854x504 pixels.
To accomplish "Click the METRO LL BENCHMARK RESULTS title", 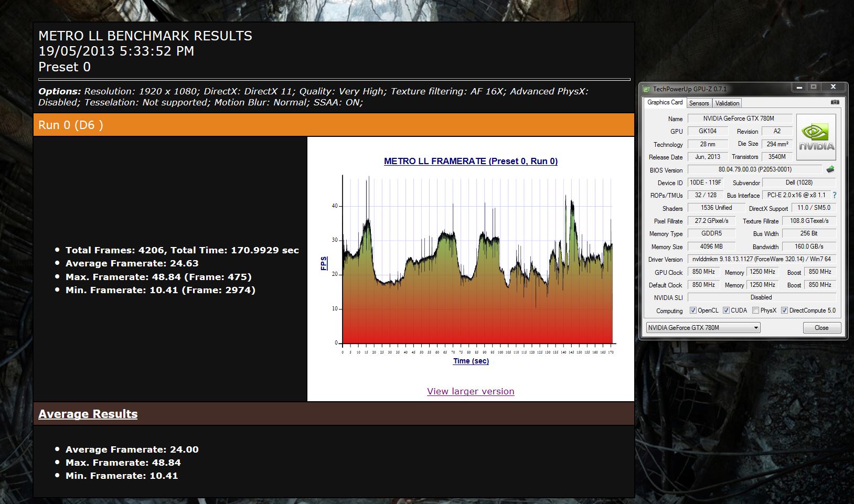I will (x=145, y=36).
